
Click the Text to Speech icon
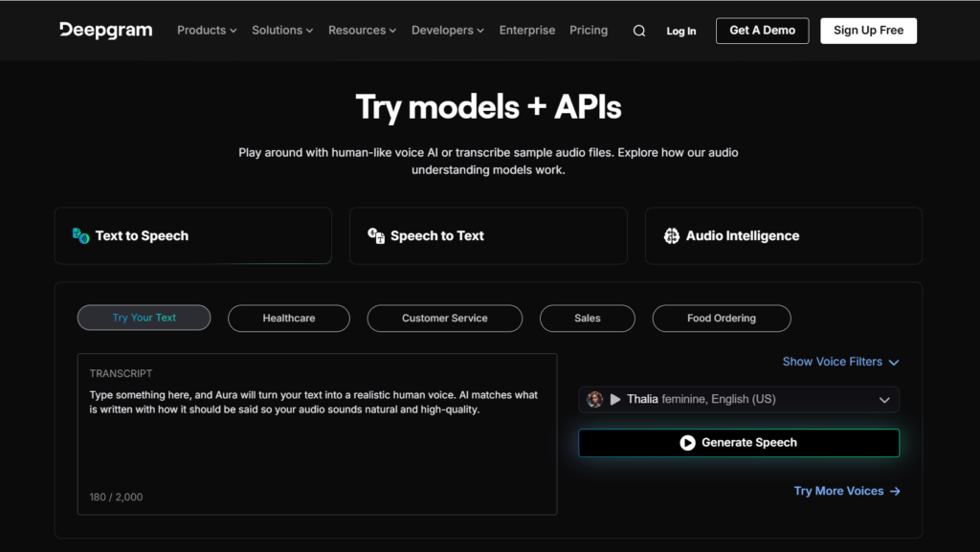click(80, 235)
